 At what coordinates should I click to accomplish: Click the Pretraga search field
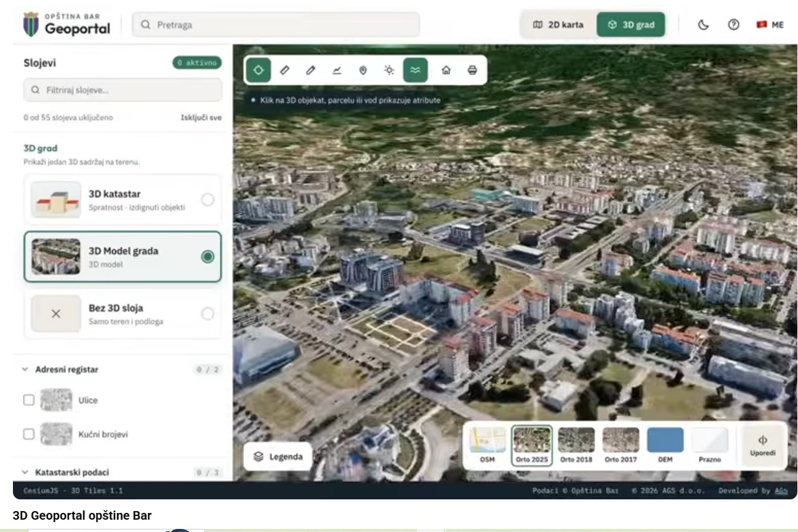click(276, 25)
